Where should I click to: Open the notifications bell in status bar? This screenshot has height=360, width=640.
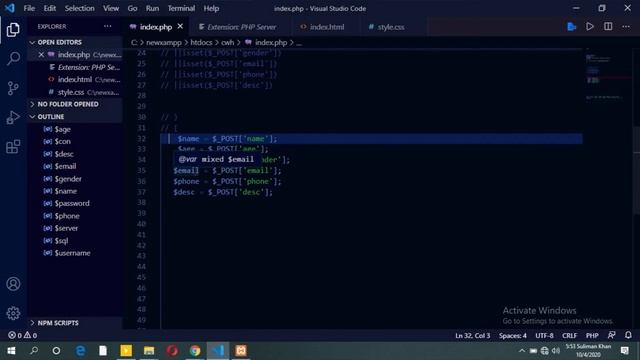628,335
